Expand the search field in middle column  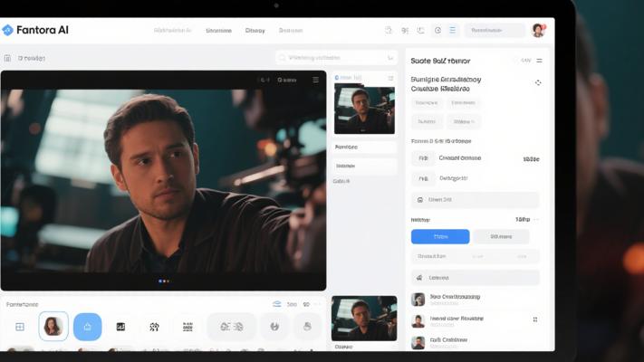[336, 57]
